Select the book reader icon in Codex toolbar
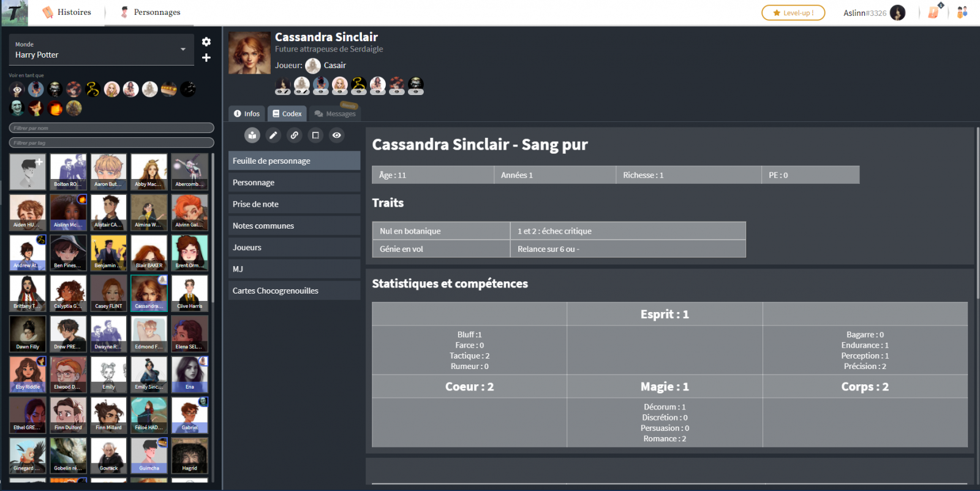This screenshot has width=980, height=491. (x=252, y=135)
